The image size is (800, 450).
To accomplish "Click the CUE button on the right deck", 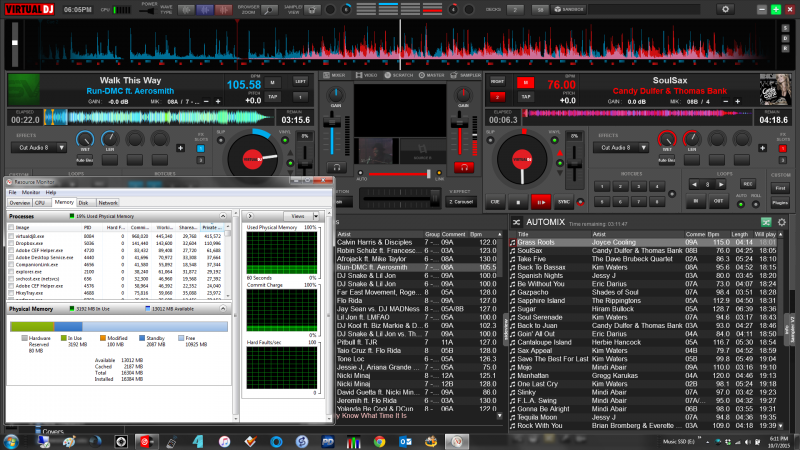I will (x=495, y=202).
